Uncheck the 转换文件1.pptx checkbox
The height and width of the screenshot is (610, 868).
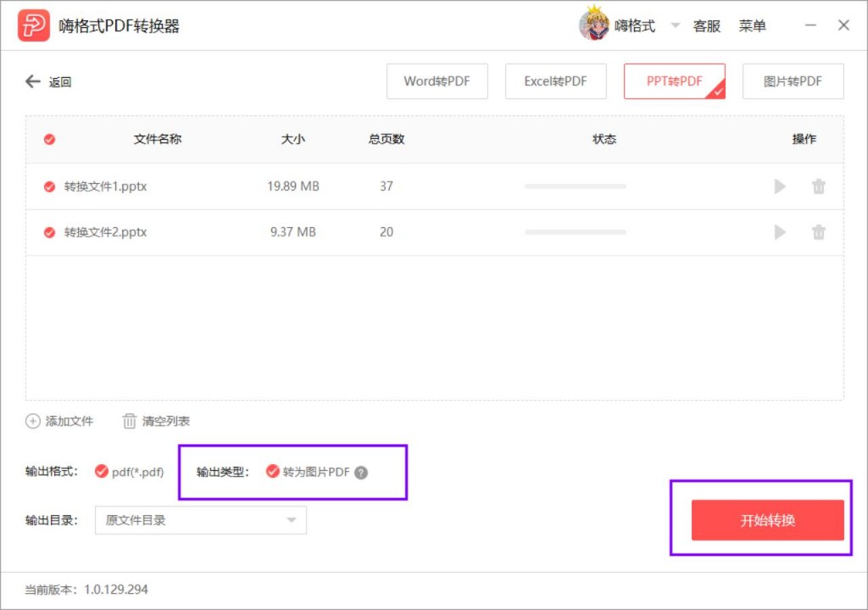[x=49, y=186]
